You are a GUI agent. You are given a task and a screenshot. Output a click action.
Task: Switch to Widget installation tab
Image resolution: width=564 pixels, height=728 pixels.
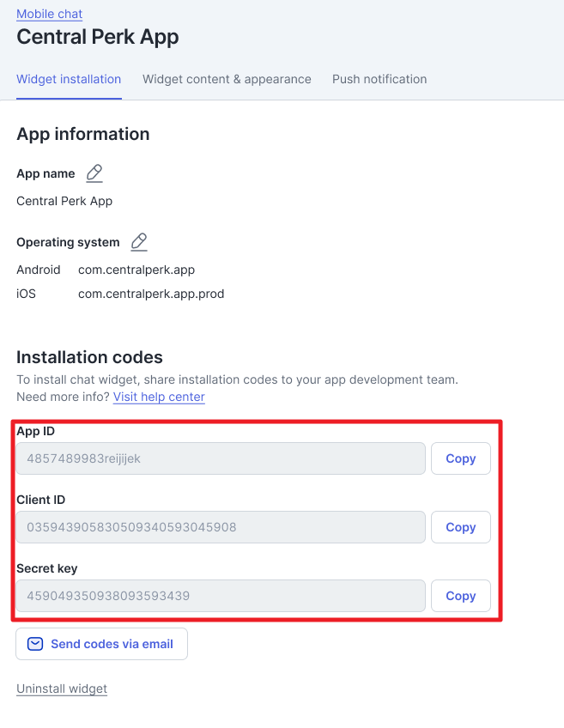(69, 79)
